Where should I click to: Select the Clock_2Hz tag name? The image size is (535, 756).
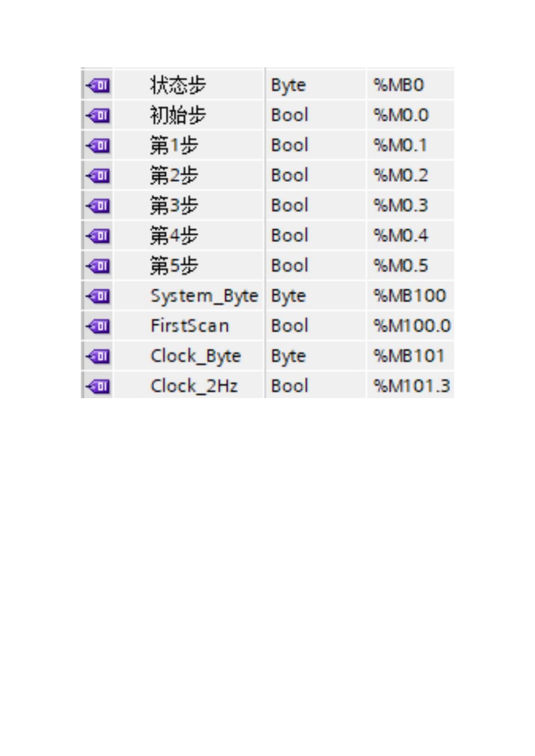[194, 387]
